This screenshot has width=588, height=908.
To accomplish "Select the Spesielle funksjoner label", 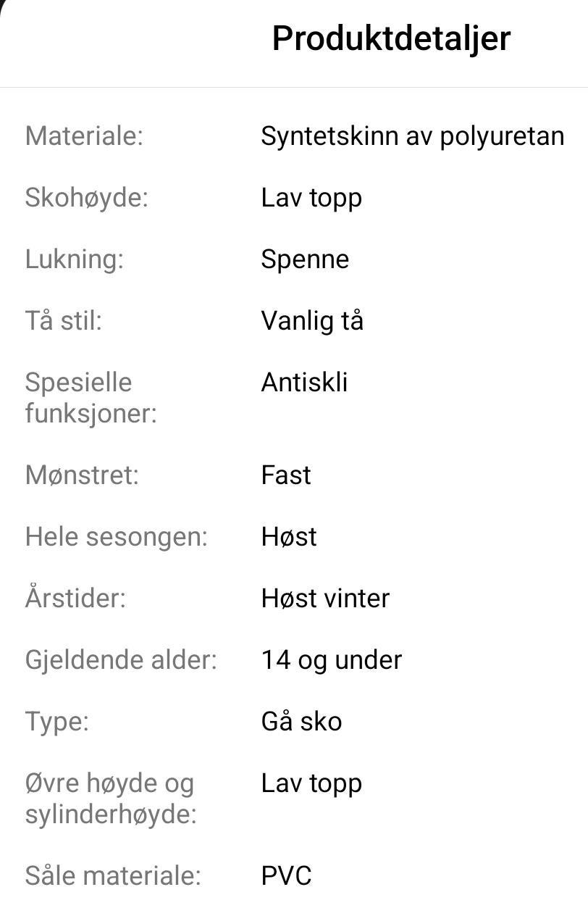I will coord(91,398).
